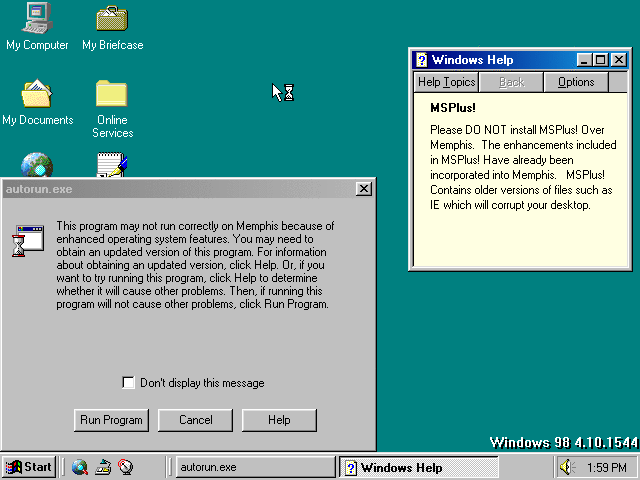Screen dimensions: 640x480
Task: Minimize the Windows Help window
Action: [x=584, y=60]
